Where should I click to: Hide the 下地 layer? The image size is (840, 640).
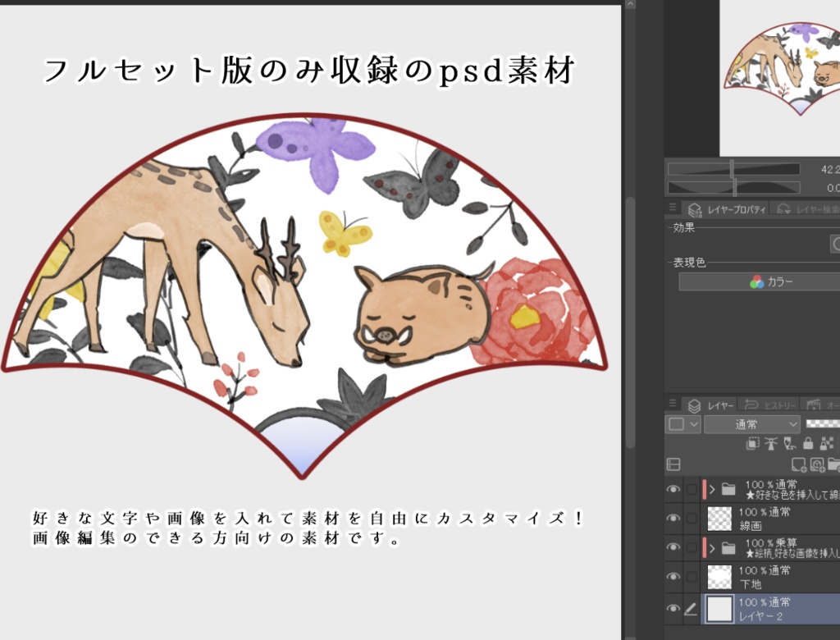click(673, 577)
